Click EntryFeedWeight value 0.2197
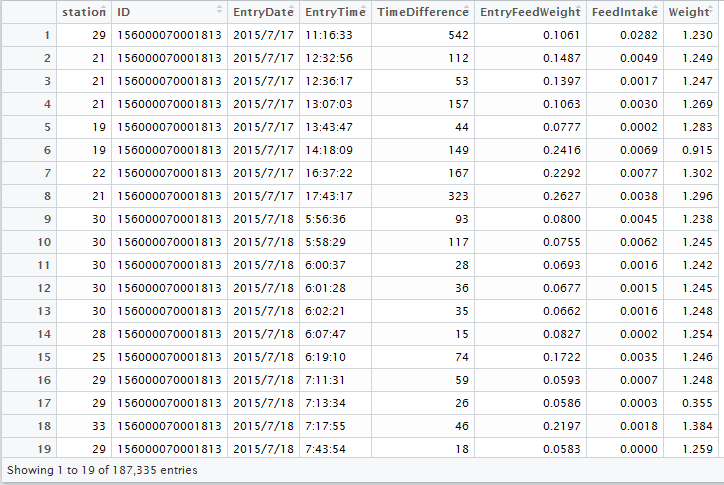The width and height of the screenshot is (724, 485). coord(561,426)
